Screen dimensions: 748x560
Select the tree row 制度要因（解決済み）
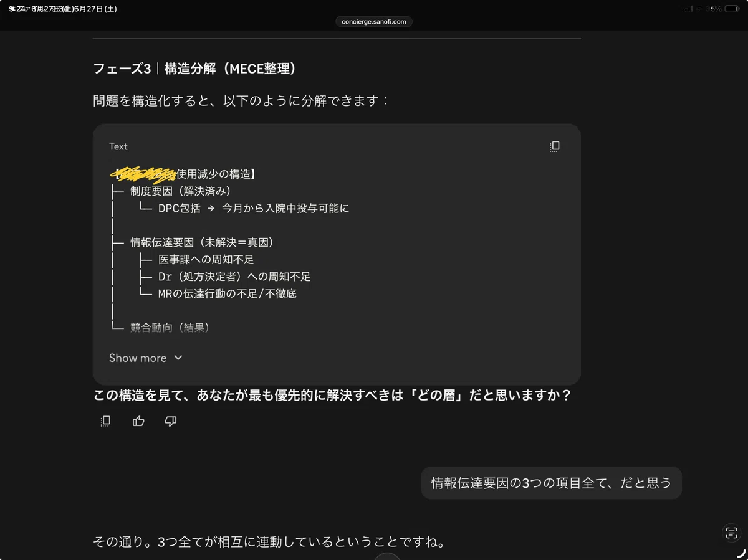click(x=181, y=191)
